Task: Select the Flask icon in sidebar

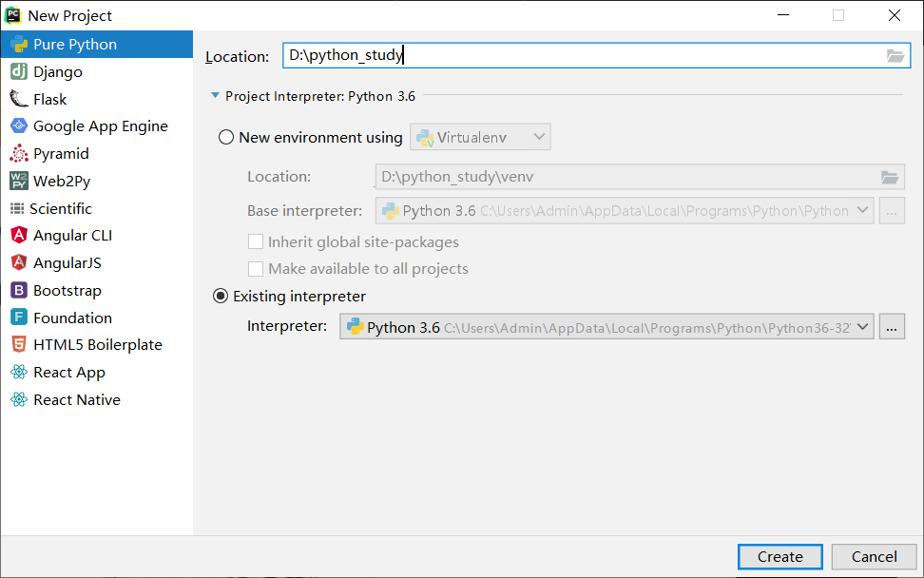Action: click(18, 99)
